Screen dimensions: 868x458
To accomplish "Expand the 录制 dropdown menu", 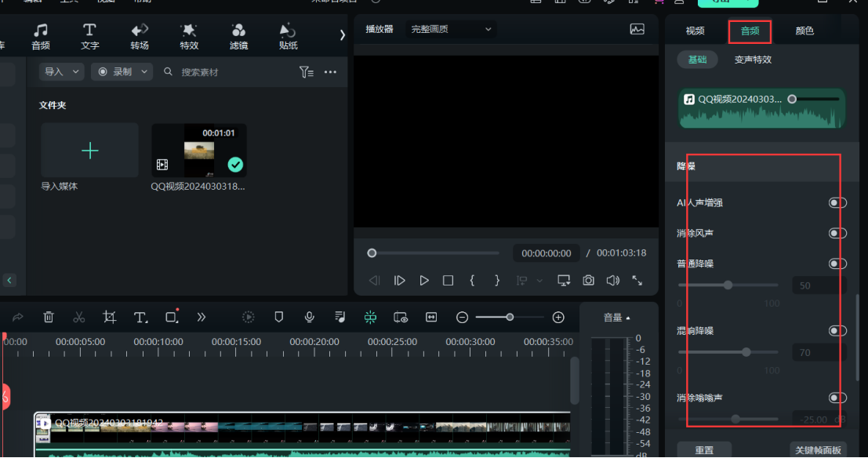I will pos(122,72).
